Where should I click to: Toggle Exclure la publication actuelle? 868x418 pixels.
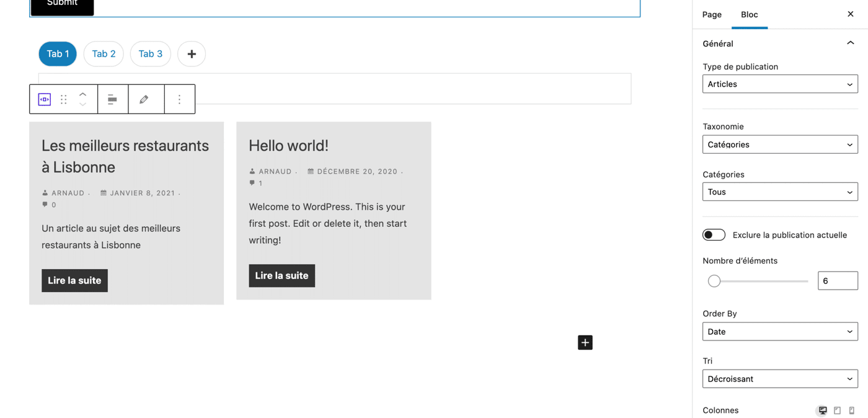714,235
